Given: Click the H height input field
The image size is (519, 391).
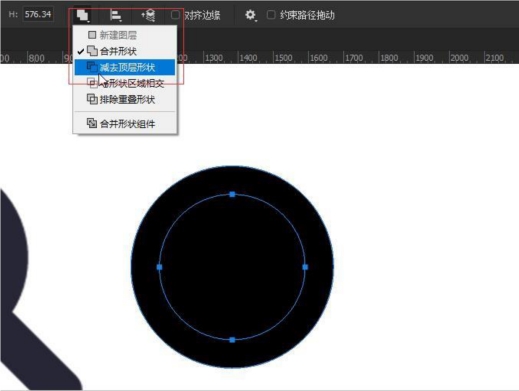Looking at the screenshot, I should (x=38, y=15).
